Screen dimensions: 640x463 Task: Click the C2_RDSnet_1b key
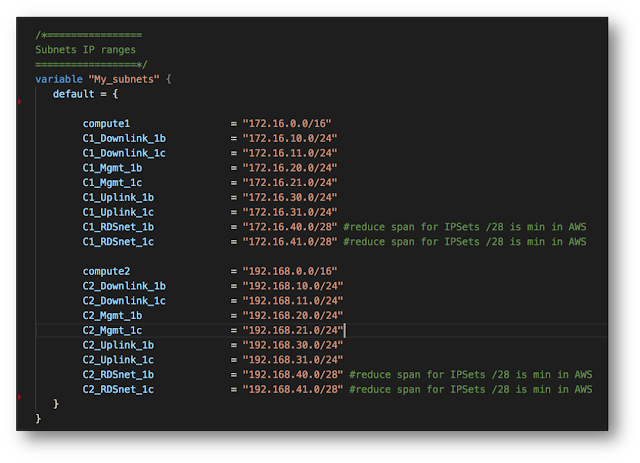[118, 374]
